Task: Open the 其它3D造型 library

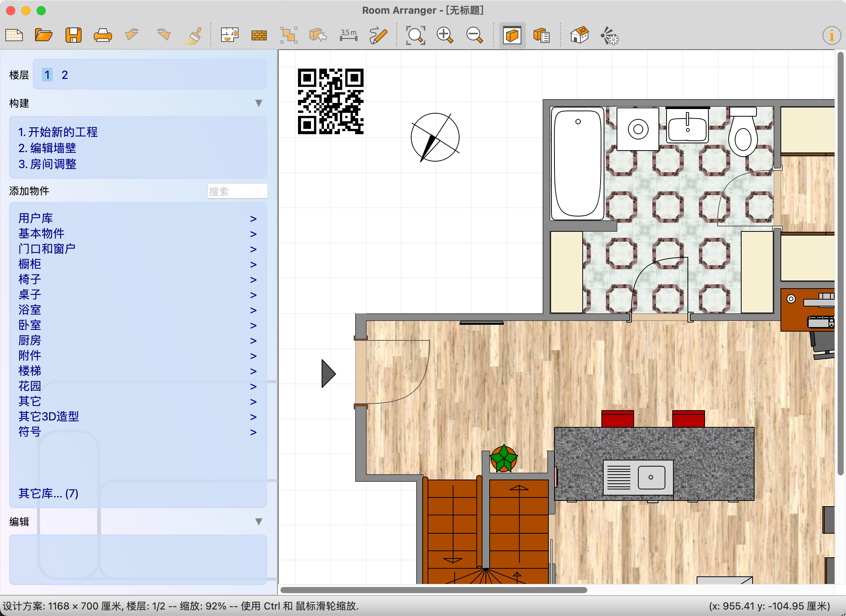Action: tap(138, 417)
